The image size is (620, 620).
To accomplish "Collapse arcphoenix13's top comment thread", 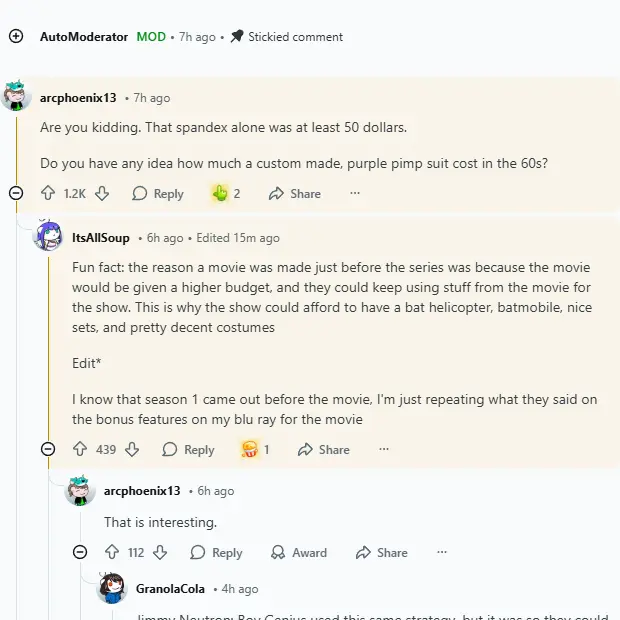I will pyautogui.click(x=16, y=193).
